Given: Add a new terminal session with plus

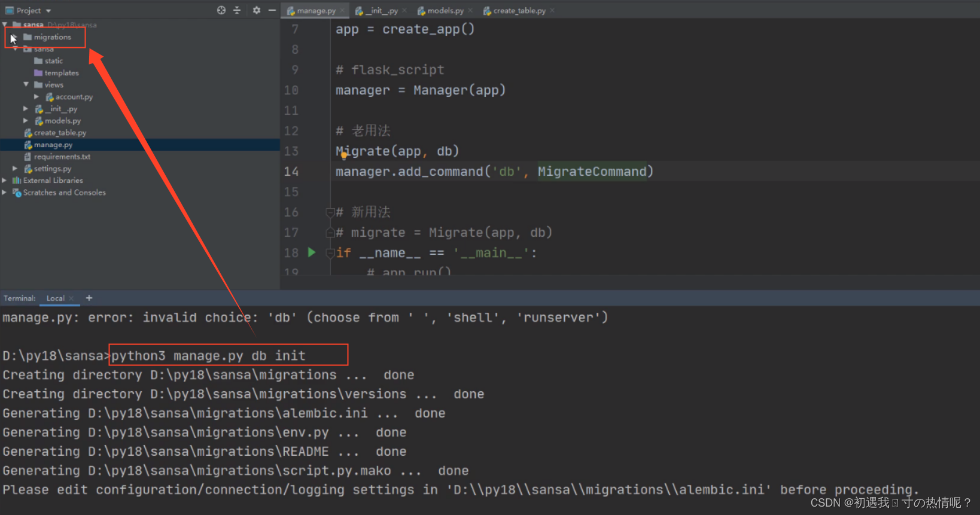Looking at the screenshot, I should point(89,298).
